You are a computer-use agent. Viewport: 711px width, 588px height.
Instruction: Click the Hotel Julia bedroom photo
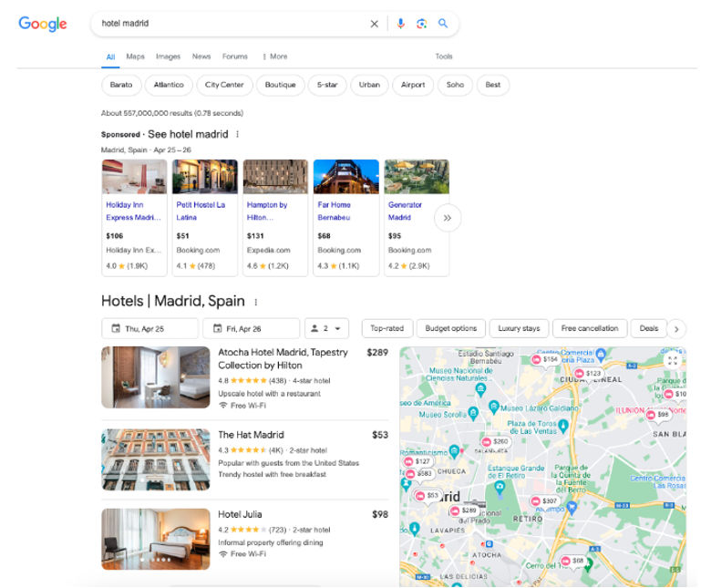pyautogui.click(x=156, y=539)
